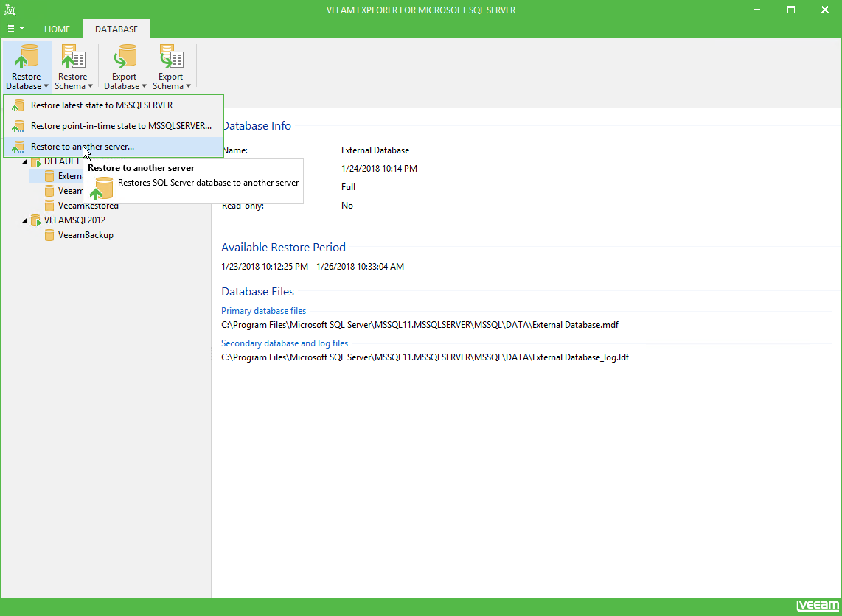
Task: Select the VEEAMSQL2012 server node
Action: (x=74, y=220)
